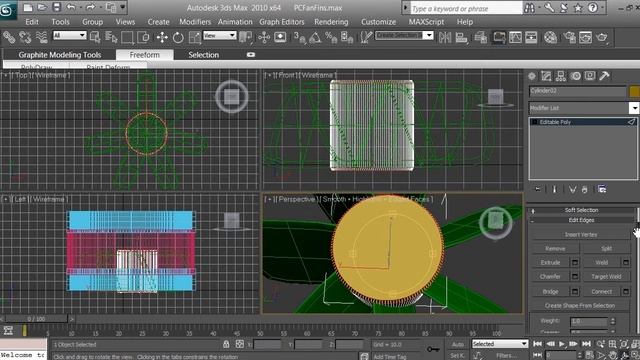Screen dimensions: 640x360
Task: Expand the Soft Selection rollout
Action: (x=581, y=210)
